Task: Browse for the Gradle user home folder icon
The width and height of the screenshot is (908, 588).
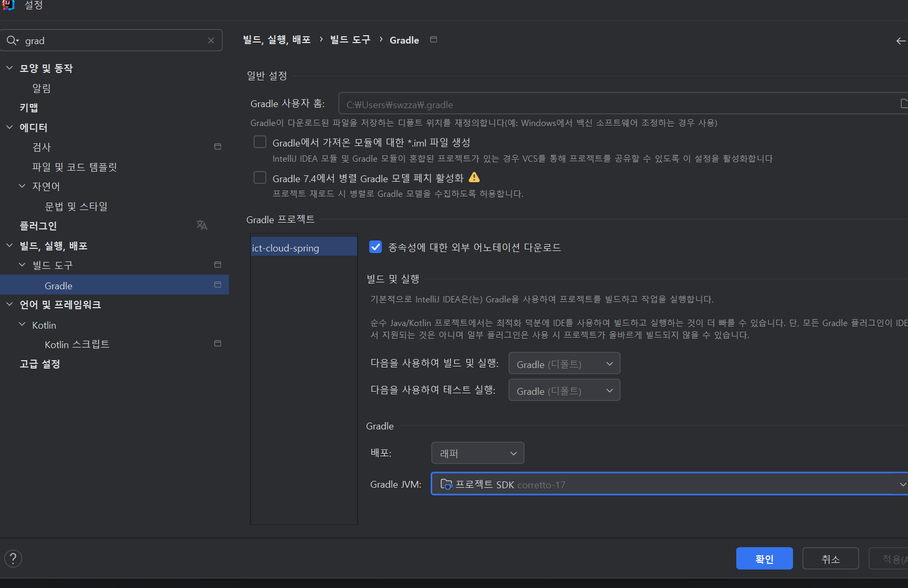Action: [904, 103]
